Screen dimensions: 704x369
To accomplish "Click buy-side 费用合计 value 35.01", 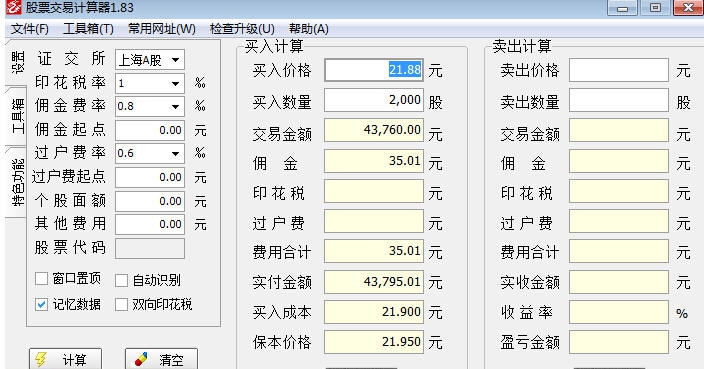I will pyautogui.click(x=374, y=251).
